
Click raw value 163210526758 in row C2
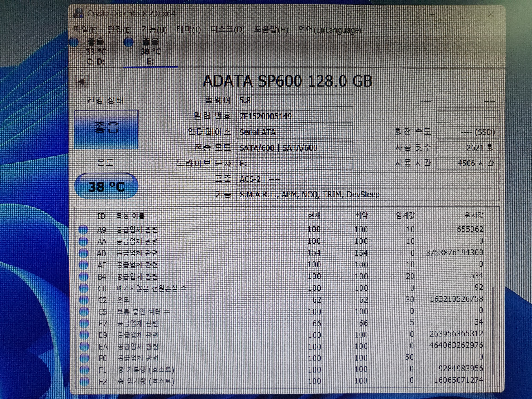tap(456, 299)
